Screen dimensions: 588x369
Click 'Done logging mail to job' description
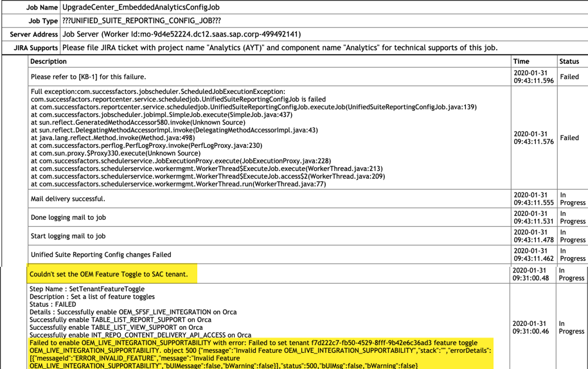(68, 217)
